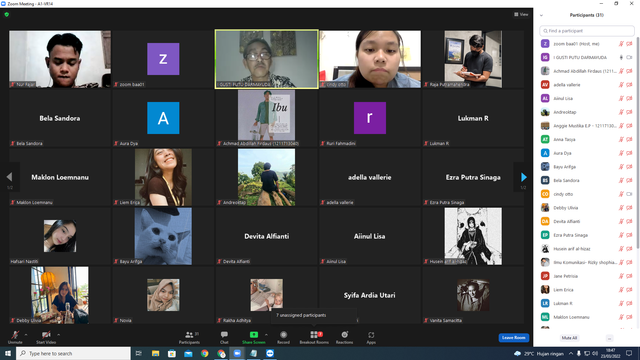The height and width of the screenshot is (360, 640).
Task: Click the TeamViewer icon in the taskbar
Action: pyautogui.click(x=270, y=353)
